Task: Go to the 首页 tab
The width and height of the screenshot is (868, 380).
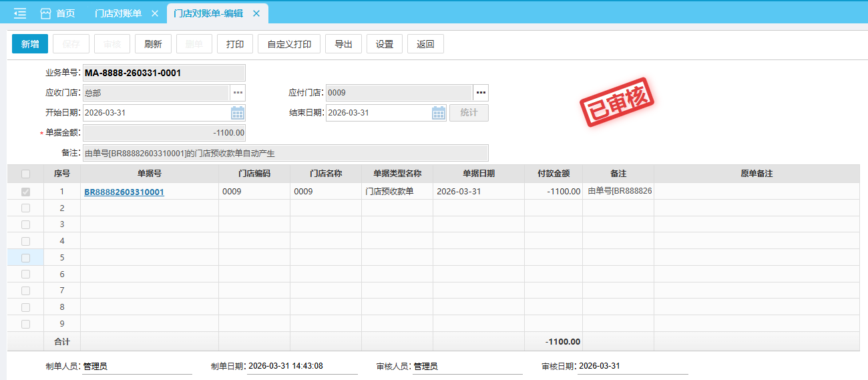Action: coord(65,13)
